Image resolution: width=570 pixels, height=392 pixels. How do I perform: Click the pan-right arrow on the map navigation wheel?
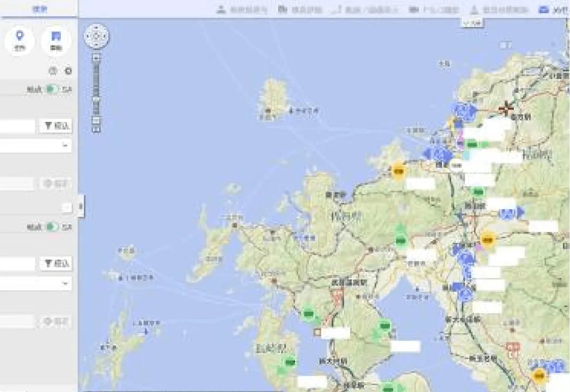[x=105, y=36]
